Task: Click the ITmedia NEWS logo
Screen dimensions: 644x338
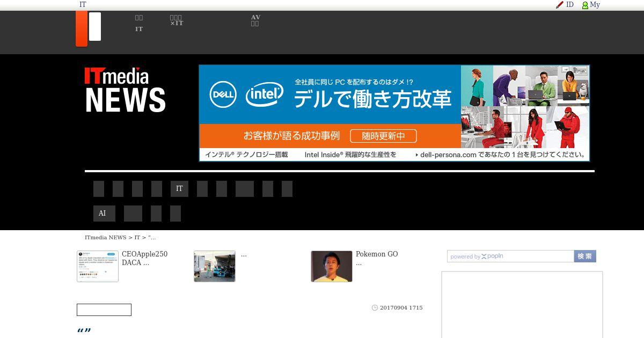Action: pos(125,90)
